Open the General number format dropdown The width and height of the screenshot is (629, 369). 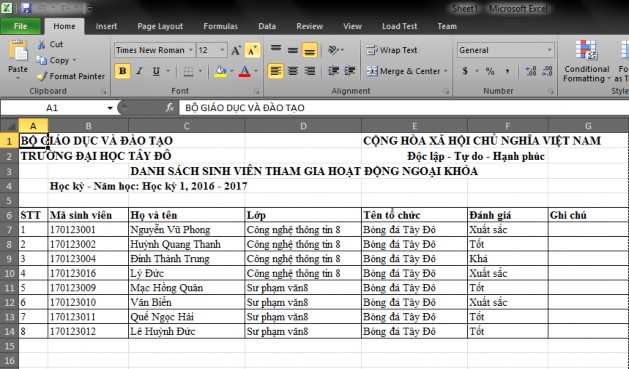click(549, 50)
